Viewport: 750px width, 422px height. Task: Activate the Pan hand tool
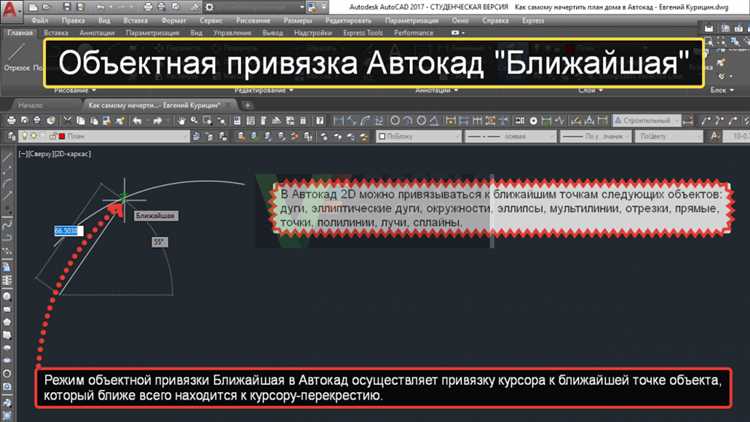[x=181, y=121]
